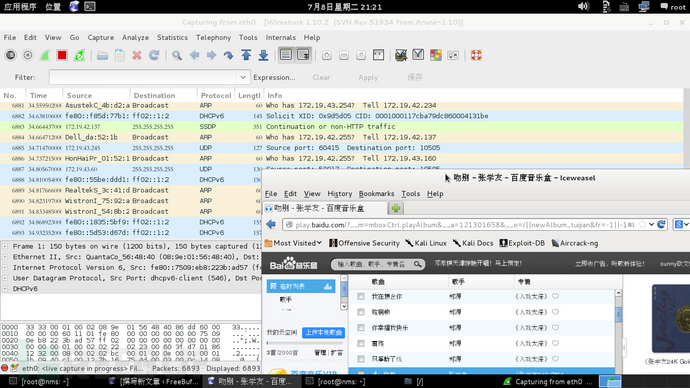Start a new capture using the green fin icon

click(x=45, y=55)
